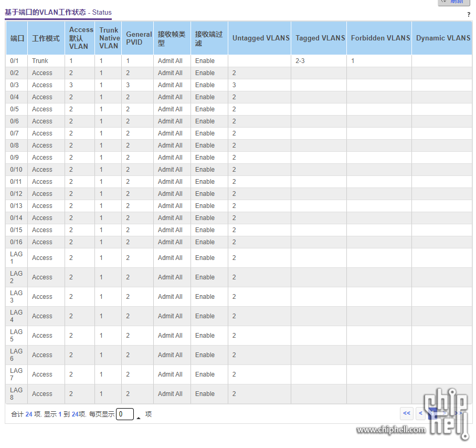Image resolution: width=476 pixels, height=448 pixels.
Task: Click the LAG 3 port cell
Action: click(x=16, y=296)
